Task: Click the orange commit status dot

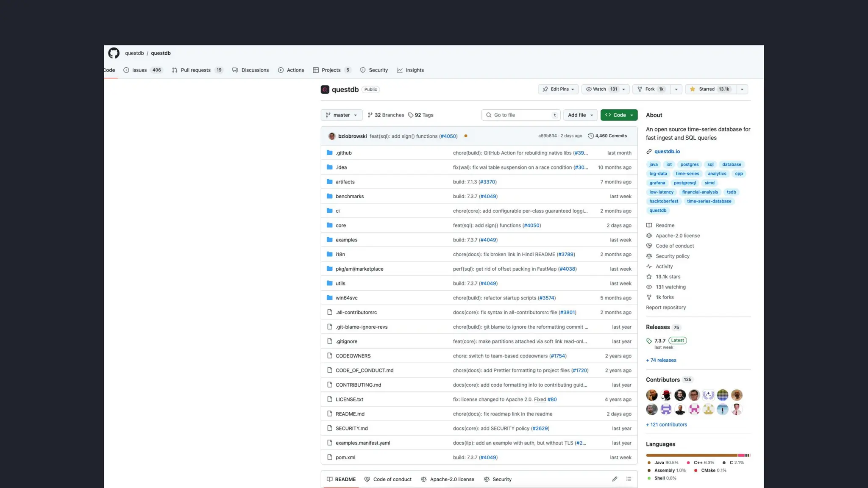Action: (x=466, y=136)
